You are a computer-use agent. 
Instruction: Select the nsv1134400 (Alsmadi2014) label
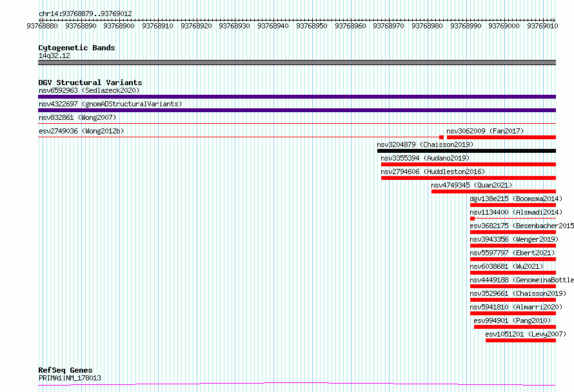tap(516, 212)
